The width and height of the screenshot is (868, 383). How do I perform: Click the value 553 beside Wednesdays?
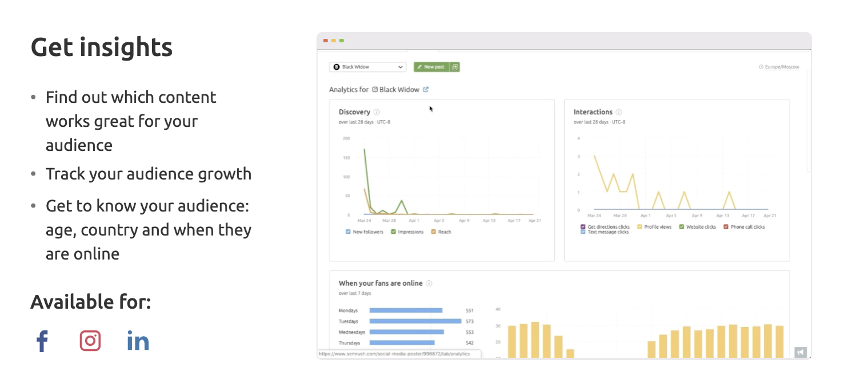pyautogui.click(x=470, y=332)
